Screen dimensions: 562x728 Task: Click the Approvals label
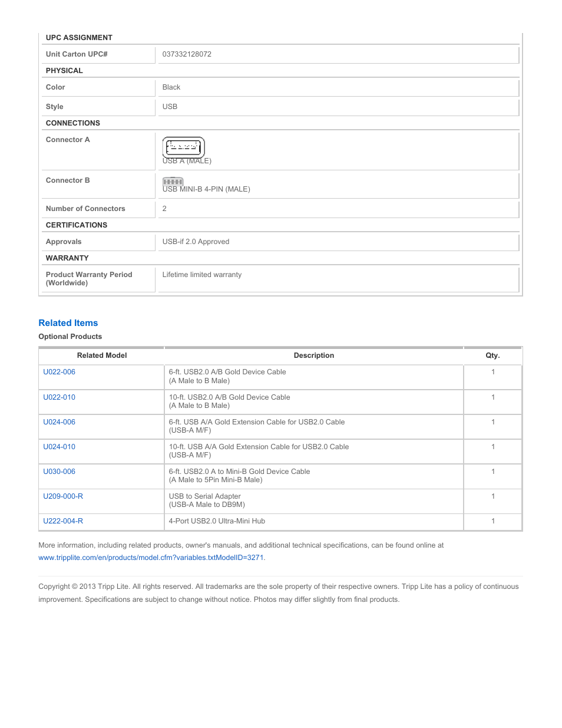pos(64,242)
